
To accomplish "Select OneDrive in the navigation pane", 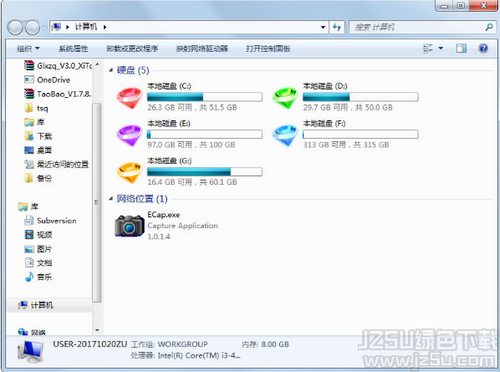I will pos(47,80).
